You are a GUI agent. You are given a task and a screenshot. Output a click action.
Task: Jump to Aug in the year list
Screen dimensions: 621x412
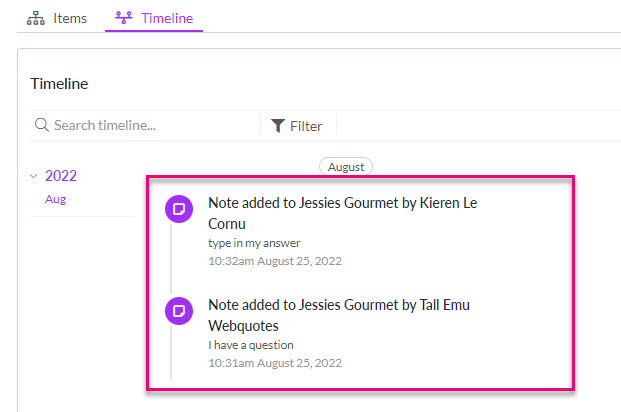point(55,199)
